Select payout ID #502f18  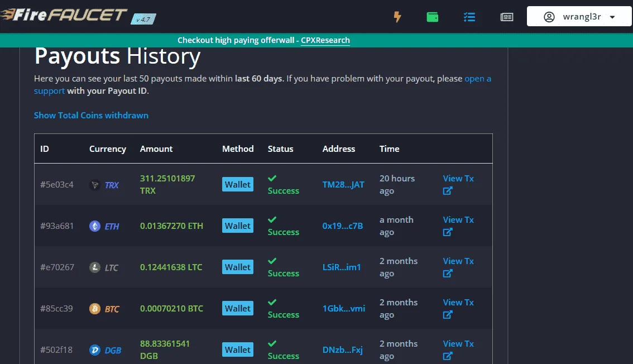click(x=56, y=350)
